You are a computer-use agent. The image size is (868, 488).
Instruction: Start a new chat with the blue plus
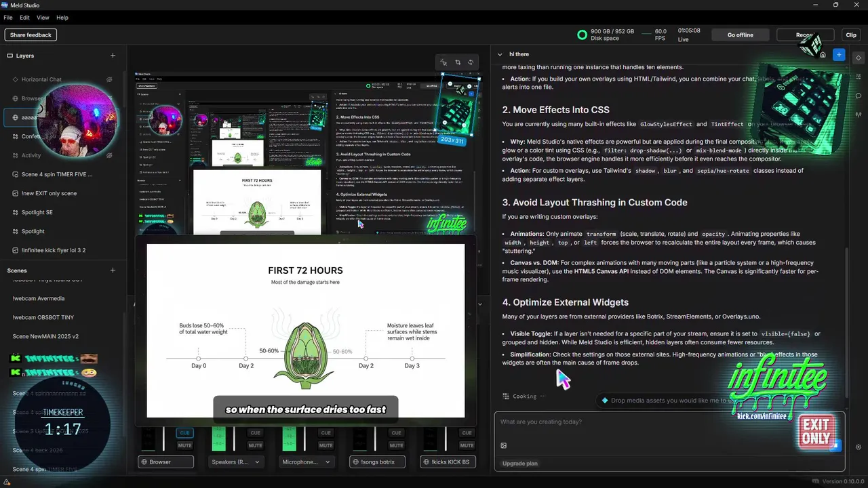839,54
